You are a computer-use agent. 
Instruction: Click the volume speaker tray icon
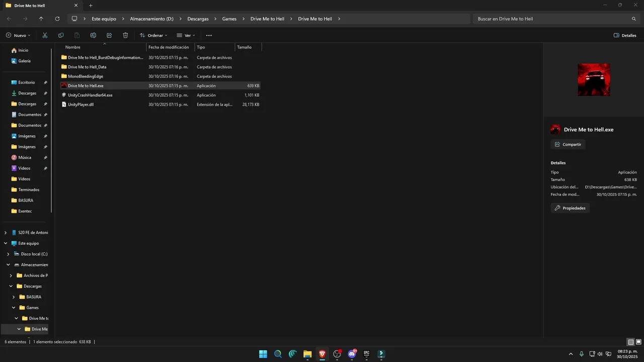point(600,354)
